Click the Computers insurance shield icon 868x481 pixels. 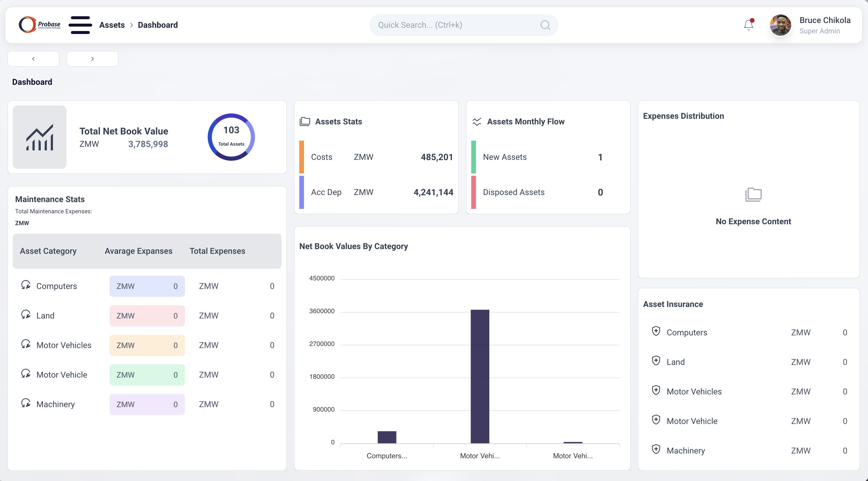656,331
